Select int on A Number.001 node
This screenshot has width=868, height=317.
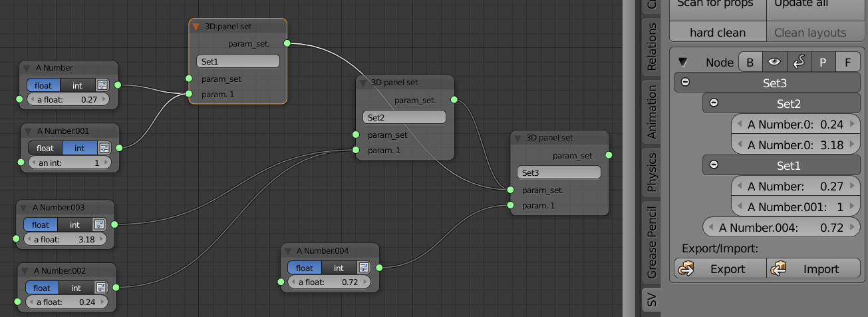[x=79, y=148]
